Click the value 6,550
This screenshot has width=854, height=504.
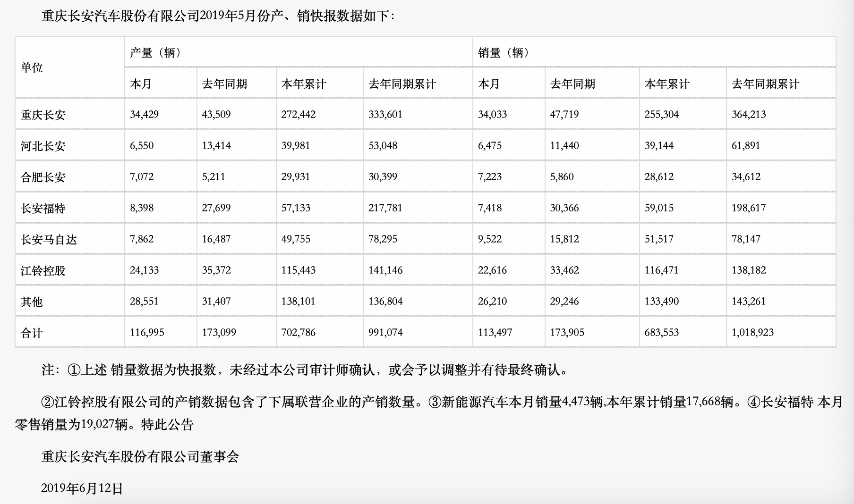pos(142,145)
